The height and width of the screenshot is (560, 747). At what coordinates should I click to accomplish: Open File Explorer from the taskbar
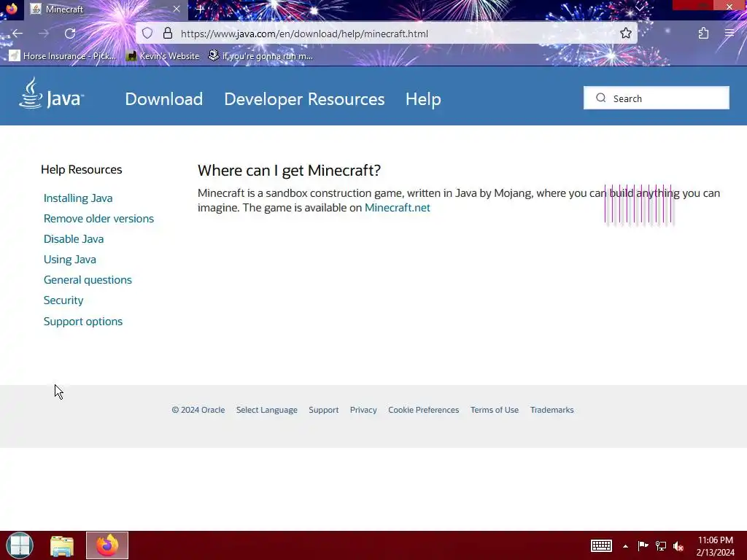coord(62,545)
